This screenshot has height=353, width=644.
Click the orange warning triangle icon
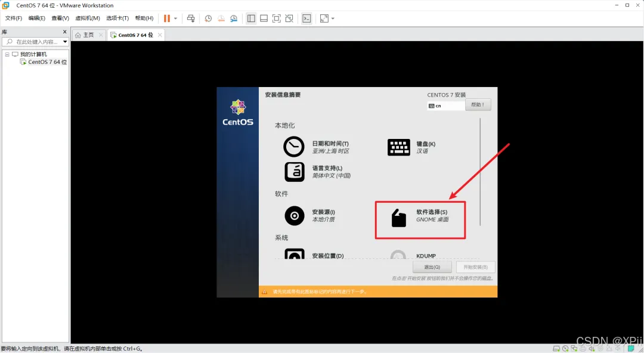(265, 292)
